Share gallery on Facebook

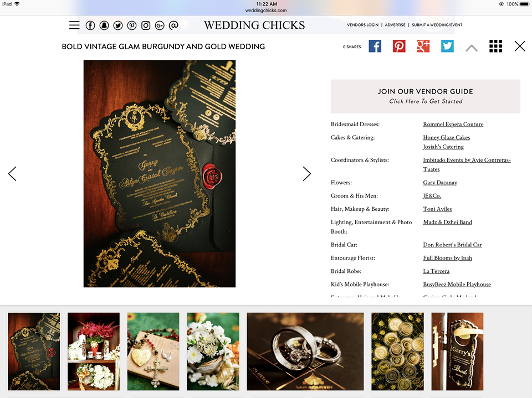tap(375, 46)
